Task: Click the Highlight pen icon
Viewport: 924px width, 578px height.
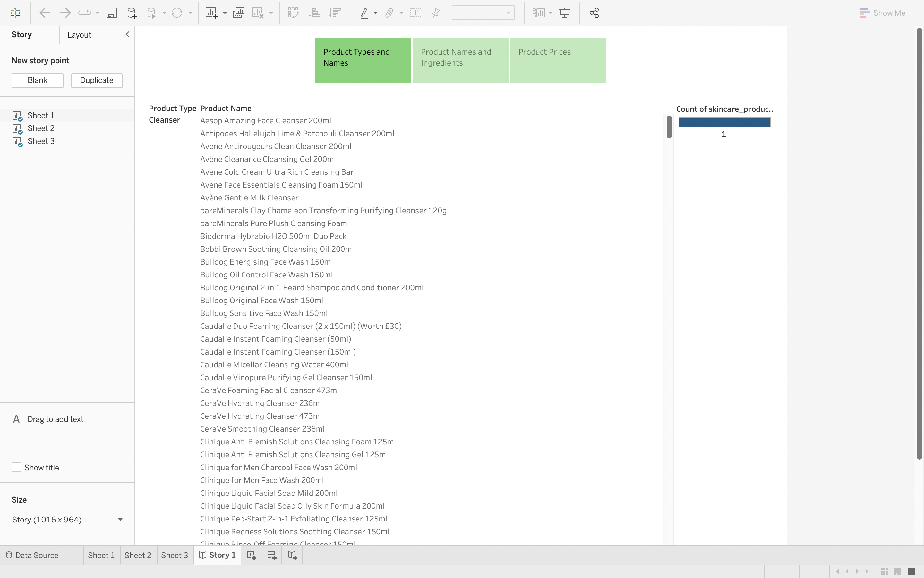Action: 364,13
